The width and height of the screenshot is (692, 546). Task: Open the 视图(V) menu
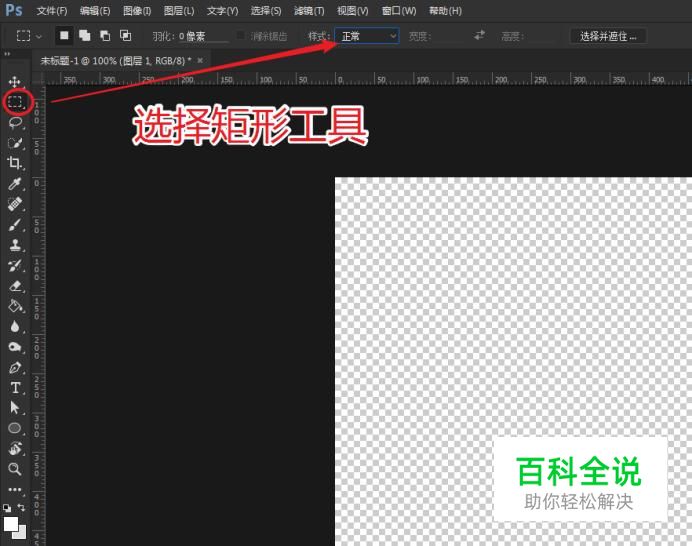click(x=353, y=11)
